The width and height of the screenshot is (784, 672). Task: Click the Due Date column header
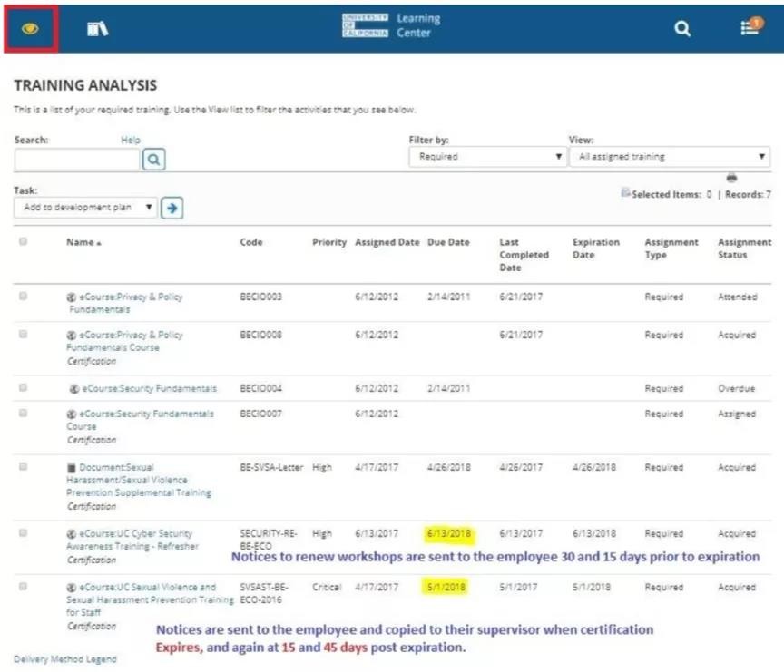pyautogui.click(x=448, y=243)
